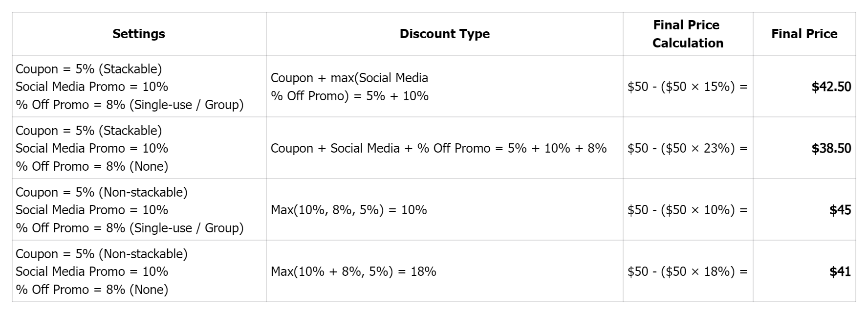Click the Final Price column header
This screenshot has width=868, height=314.
pyautogui.click(x=804, y=34)
